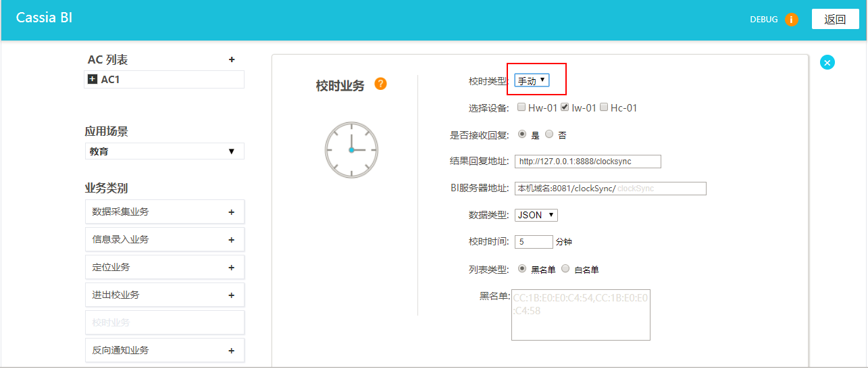Click the plus icon next to AC 列表
This screenshot has height=369, width=868.
pos(232,60)
